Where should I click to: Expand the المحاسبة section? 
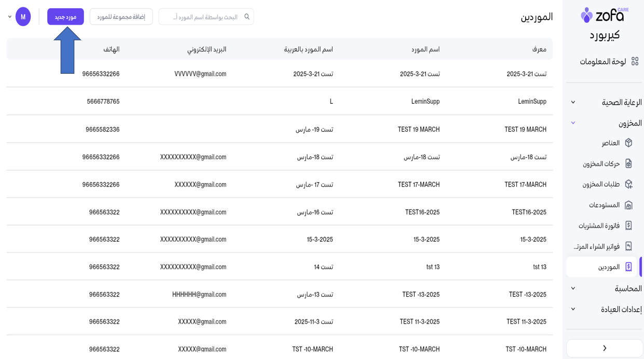(573, 288)
